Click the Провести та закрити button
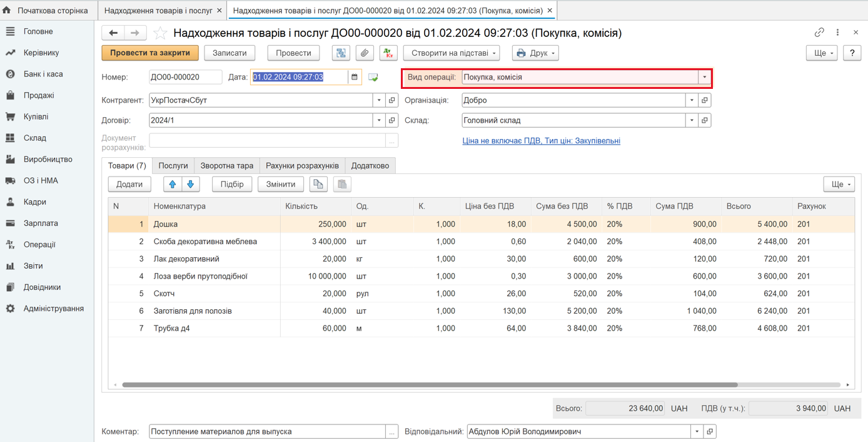Viewport: 868px width, 442px height. pos(150,53)
